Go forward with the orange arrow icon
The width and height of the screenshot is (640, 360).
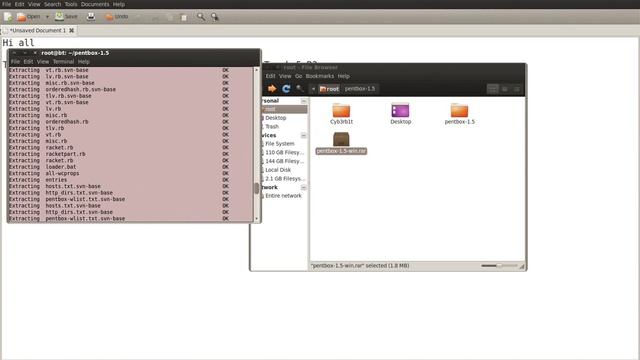click(x=272, y=89)
